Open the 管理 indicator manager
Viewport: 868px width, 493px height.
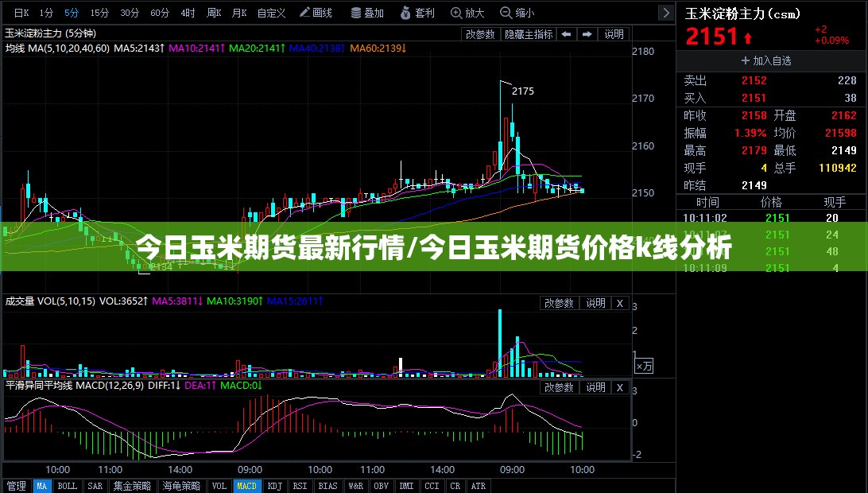pos(16,486)
